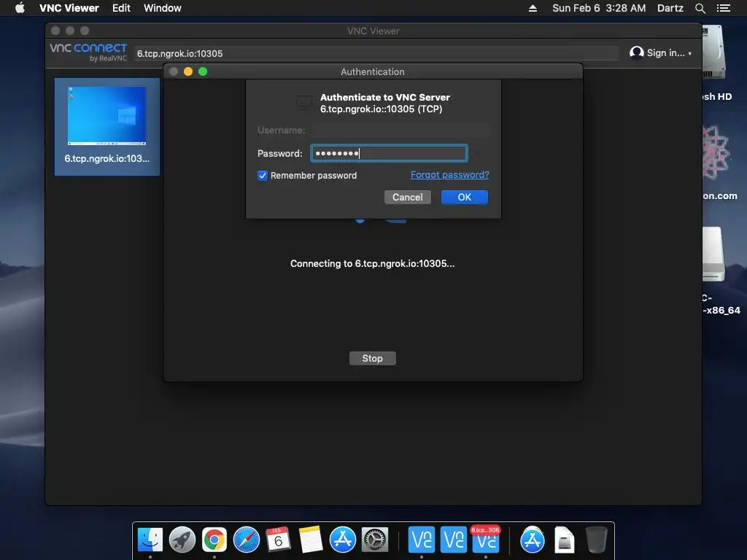Launch Launchpad from the Dock
This screenshot has width=747, height=560.
182,540
